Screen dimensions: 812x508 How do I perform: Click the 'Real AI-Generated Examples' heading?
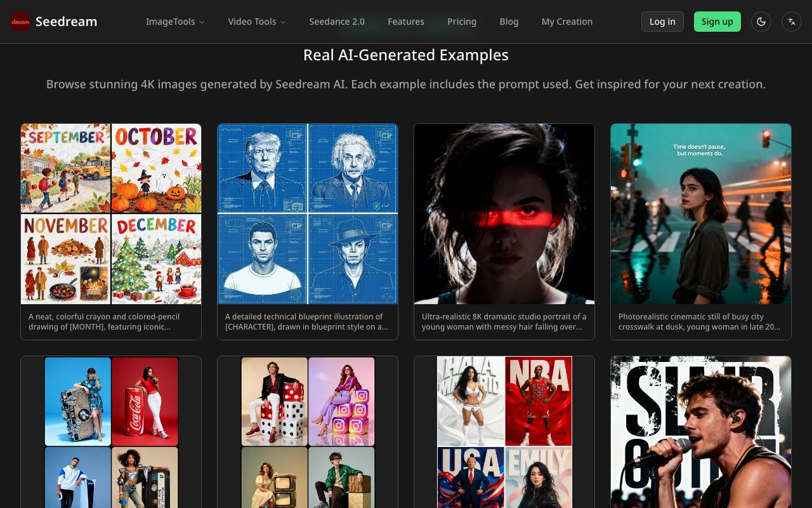(x=406, y=55)
